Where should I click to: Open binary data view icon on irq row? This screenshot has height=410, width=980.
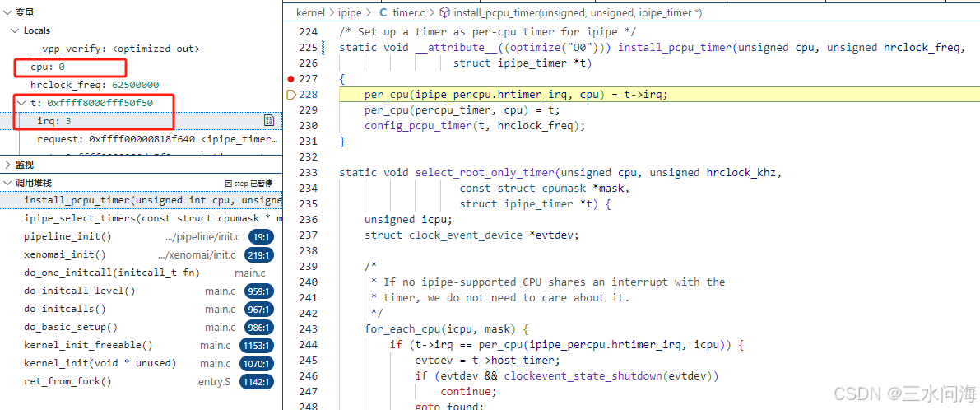[269, 121]
